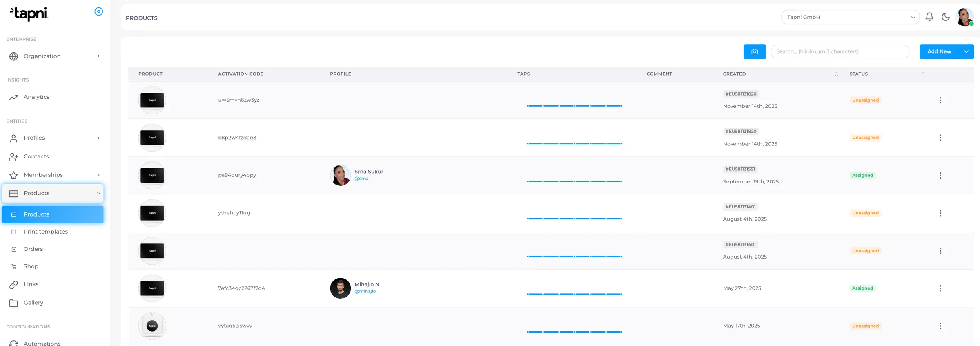Image resolution: width=980 pixels, height=346 pixels.
Task: Open row menu for 7efc34dc2267f7d4
Action: click(940, 288)
